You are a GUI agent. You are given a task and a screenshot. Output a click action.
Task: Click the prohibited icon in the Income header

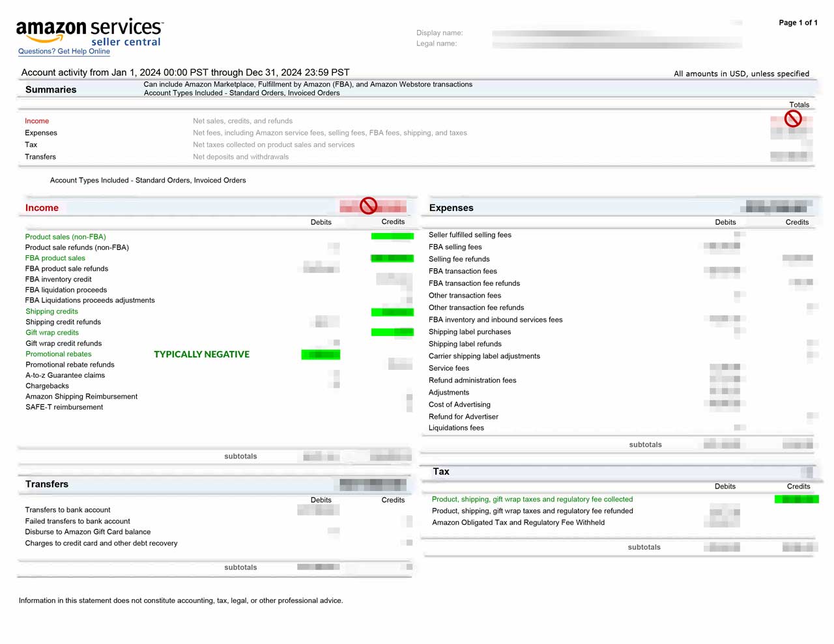(369, 206)
